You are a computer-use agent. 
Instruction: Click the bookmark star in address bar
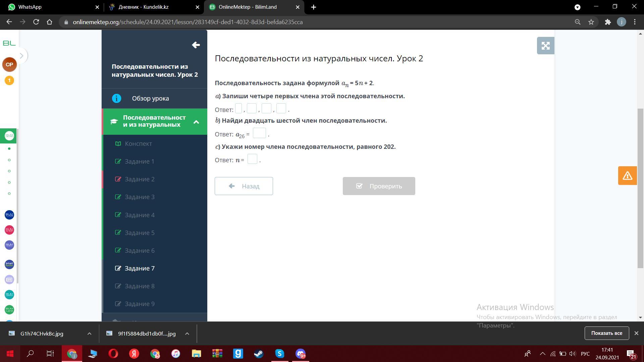tap(591, 22)
